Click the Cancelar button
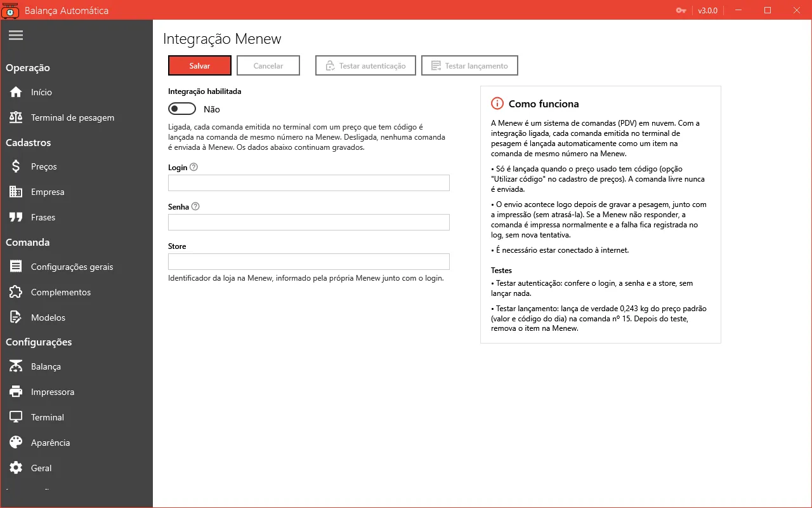The height and width of the screenshot is (508, 812). click(x=268, y=65)
